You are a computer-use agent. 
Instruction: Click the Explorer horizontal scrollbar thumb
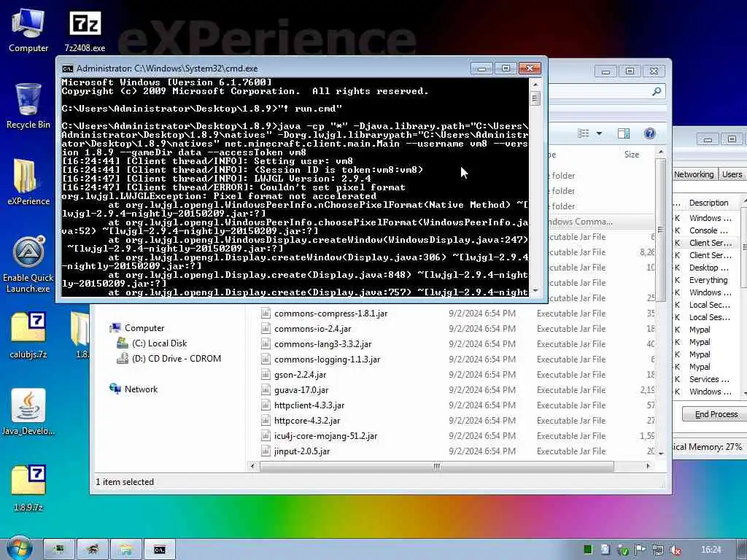[x=436, y=466]
